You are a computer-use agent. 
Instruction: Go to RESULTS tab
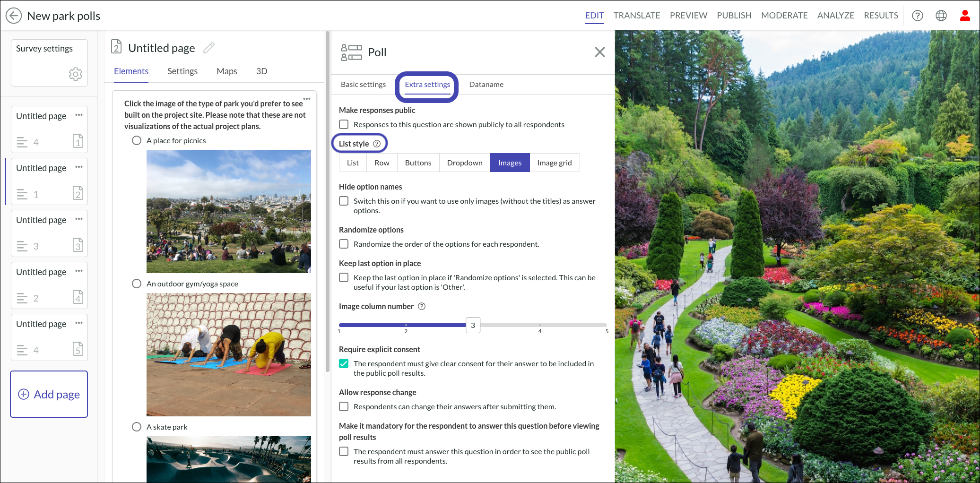881,16
